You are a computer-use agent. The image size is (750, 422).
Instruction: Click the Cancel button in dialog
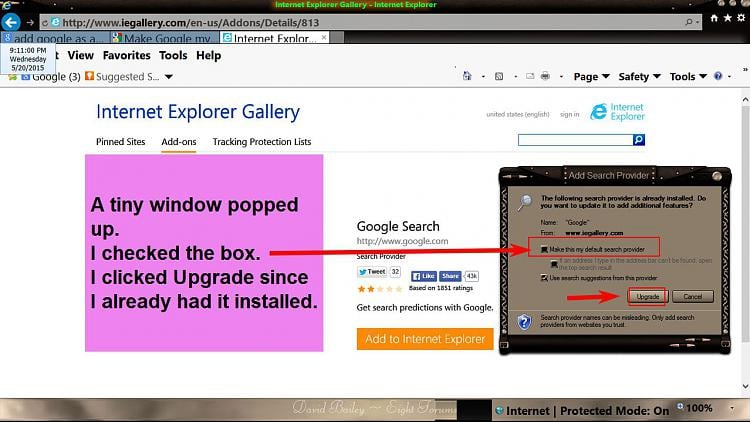693,297
